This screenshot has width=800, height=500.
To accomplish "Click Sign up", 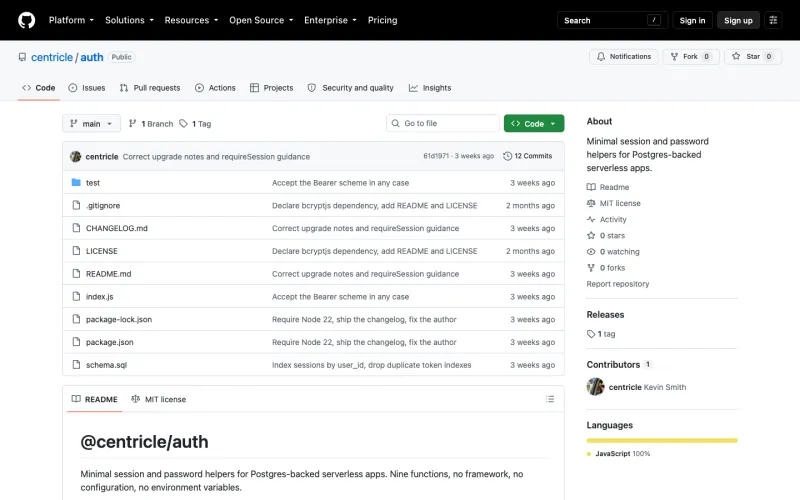I will pos(738,20).
